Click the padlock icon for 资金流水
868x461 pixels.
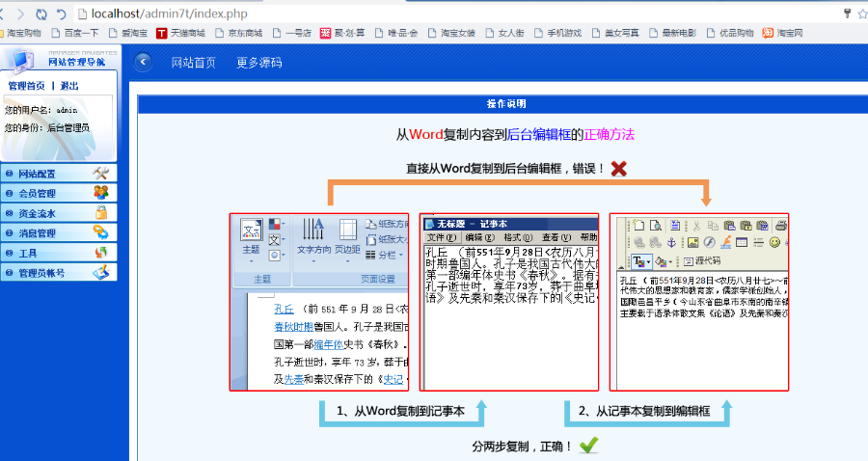tap(100, 212)
